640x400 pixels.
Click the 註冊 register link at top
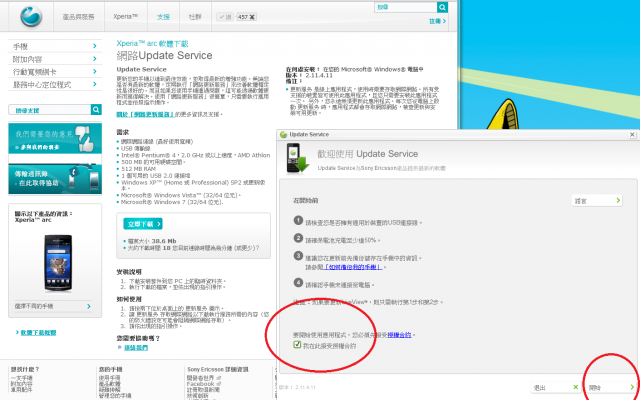[437, 21]
